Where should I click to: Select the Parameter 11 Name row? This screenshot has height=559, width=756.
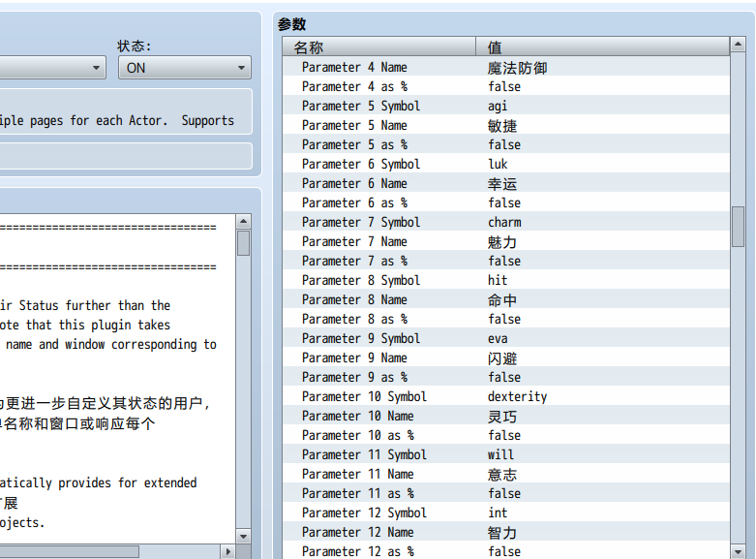pyautogui.click(x=505, y=474)
